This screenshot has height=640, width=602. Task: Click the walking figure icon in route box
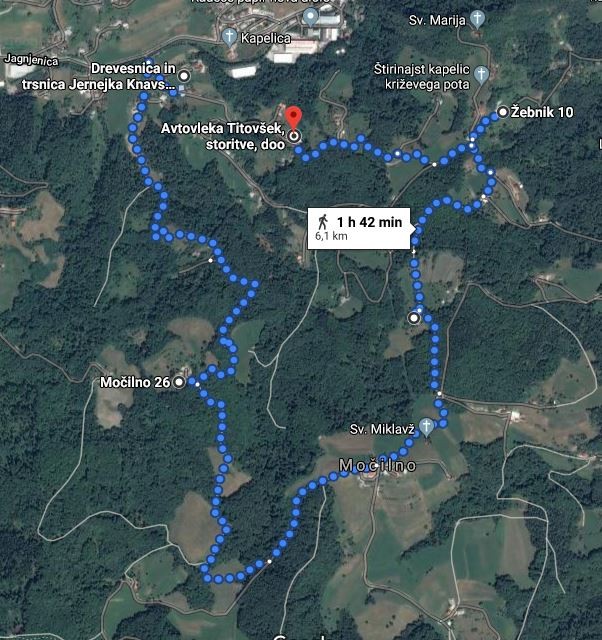click(x=323, y=222)
